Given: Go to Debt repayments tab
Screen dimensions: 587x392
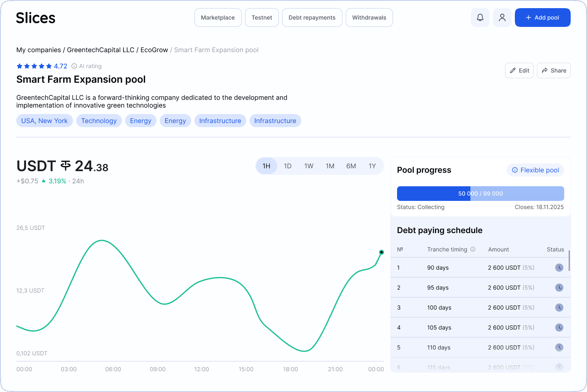Looking at the screenshot, I should (312, 18).
